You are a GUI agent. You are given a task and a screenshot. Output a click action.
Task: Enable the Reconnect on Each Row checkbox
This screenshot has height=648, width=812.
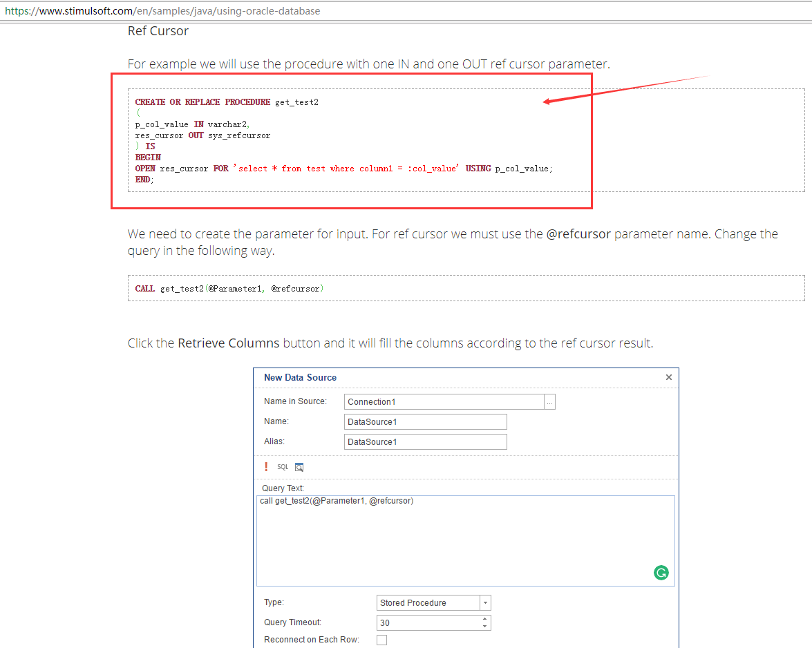(381, 640)
